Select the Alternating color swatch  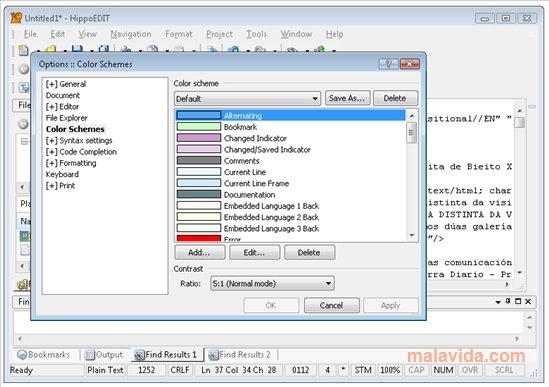click(x=199, y=115)
